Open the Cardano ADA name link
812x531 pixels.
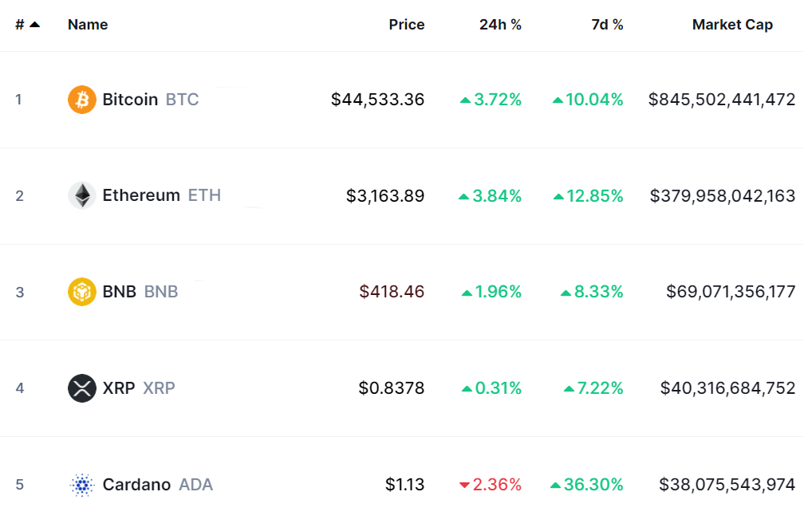tap(136, 485)
